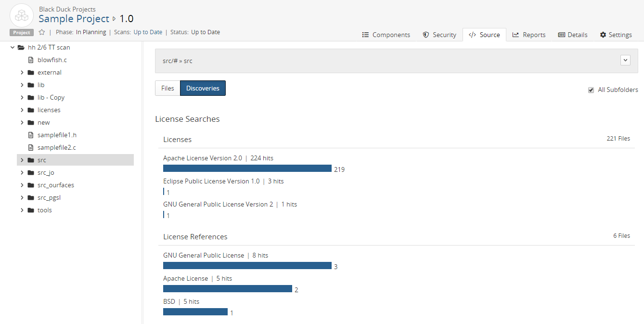Collapse the hh 2/6 TT scan root node
The width and height of the screenshot is (644, 324).
tap(13, 48)
